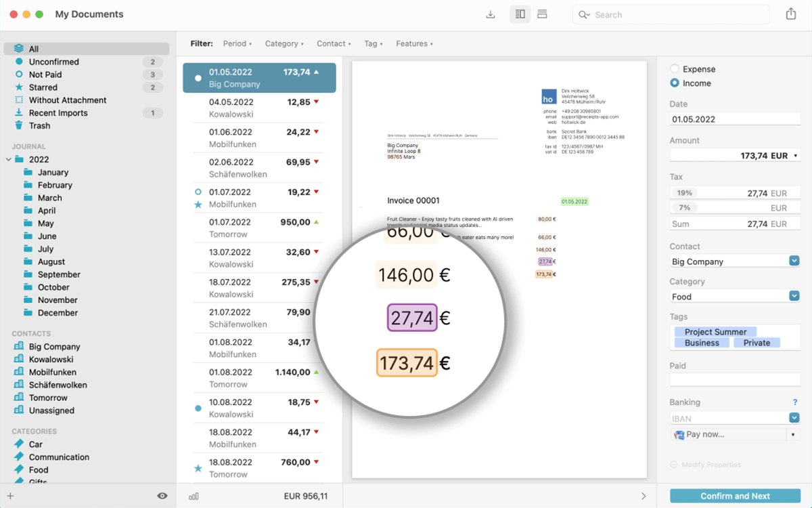This screenshot has width=812, height=508.
Task: Select the March folder icon
Action: [28, 198]
